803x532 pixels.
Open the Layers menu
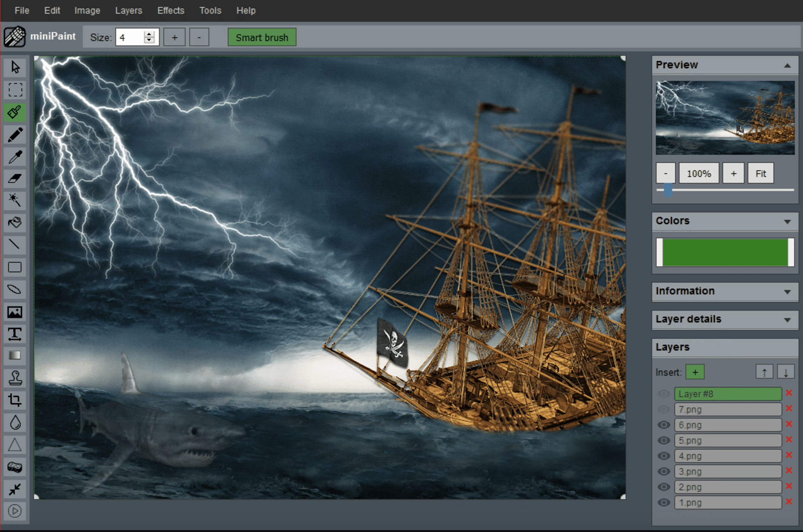pos(128,10)
